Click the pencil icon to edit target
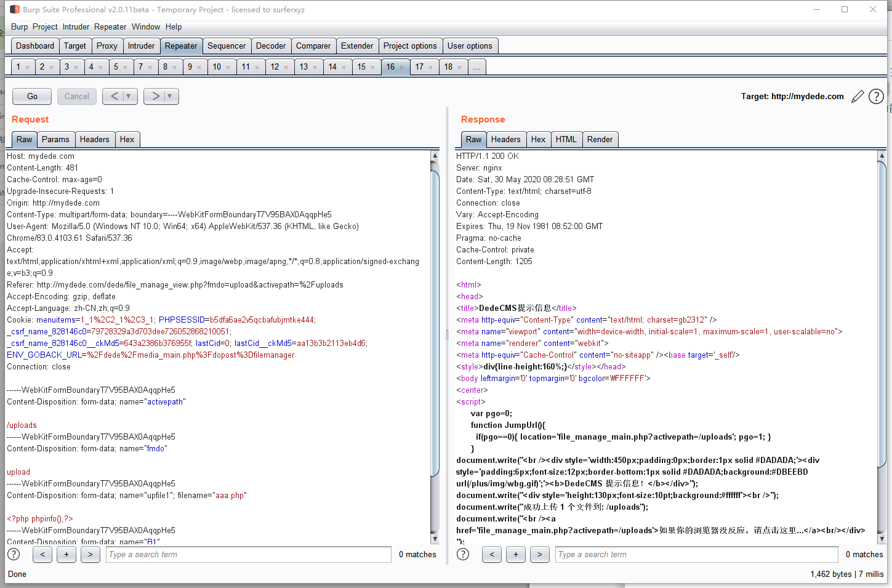 pyautogui.click(x=858, y=97)
